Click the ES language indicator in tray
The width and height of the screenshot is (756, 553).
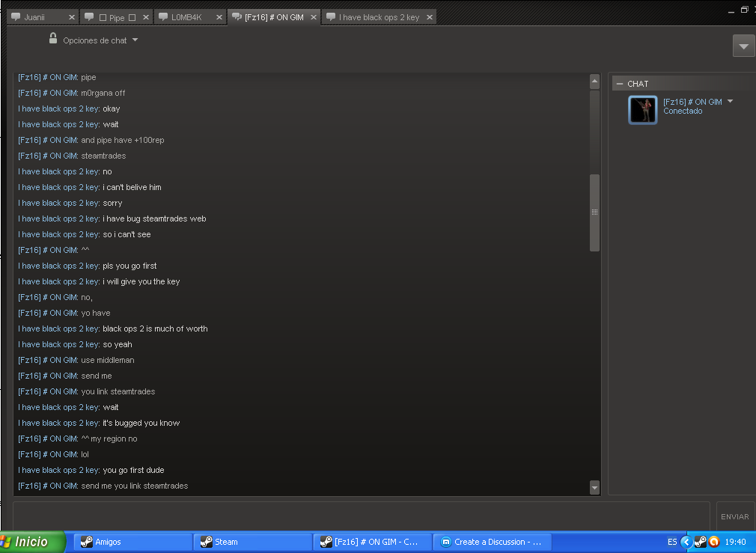coord(672,542)
